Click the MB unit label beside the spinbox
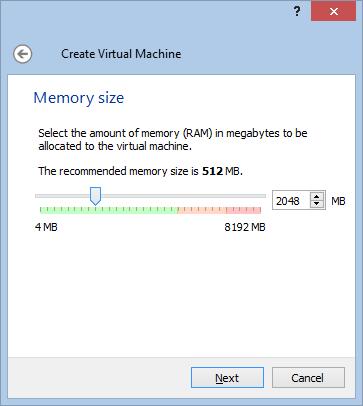The image size is (363, 406). click(x=338, y=201)
